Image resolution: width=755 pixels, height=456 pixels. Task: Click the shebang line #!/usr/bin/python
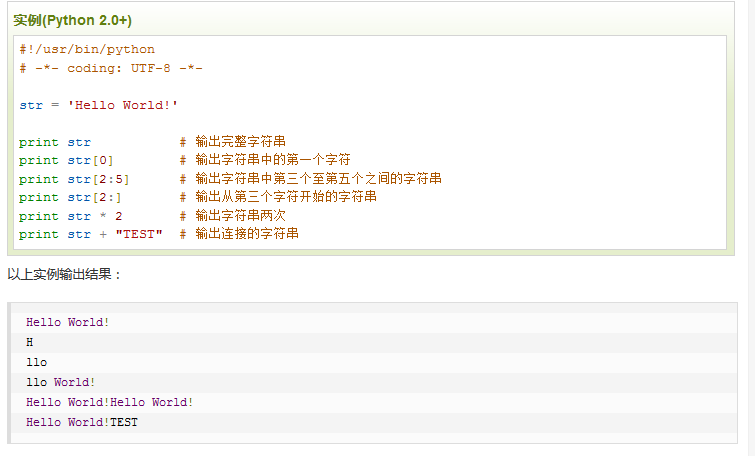(x=87, y=49)
